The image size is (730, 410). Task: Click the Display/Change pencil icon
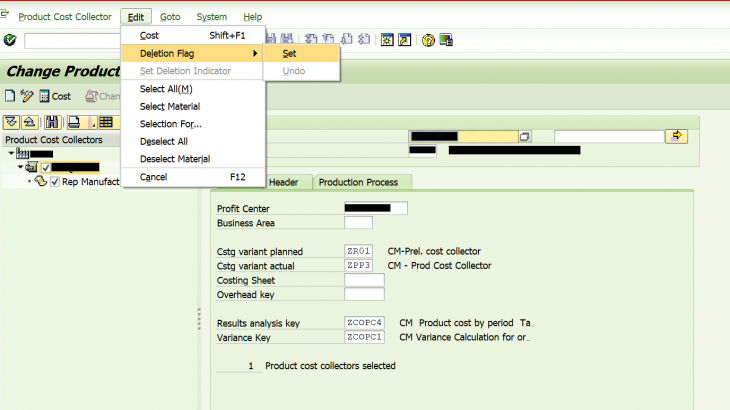click(x=27, y=96)
